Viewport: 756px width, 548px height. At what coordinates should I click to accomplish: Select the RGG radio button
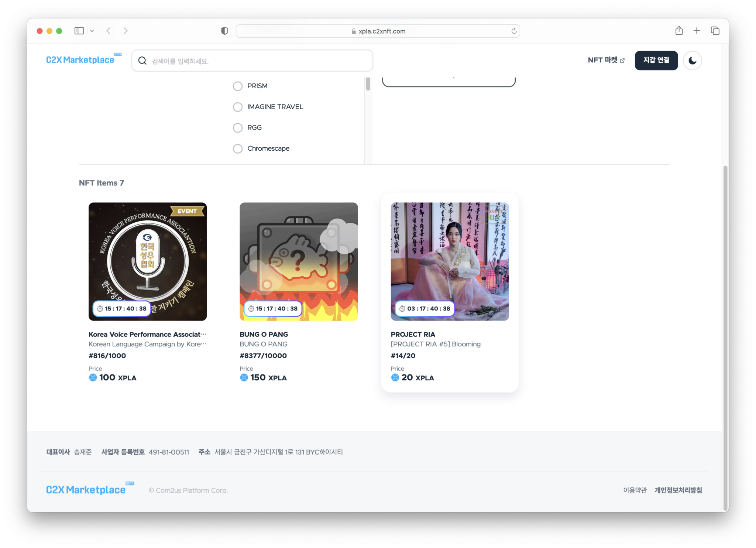(238, 128)
